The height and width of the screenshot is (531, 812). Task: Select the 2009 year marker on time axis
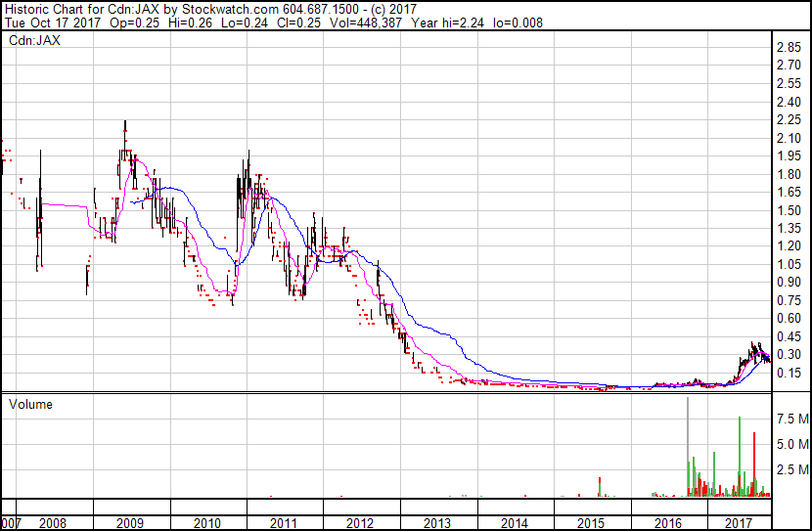click(x=131, y=523)
